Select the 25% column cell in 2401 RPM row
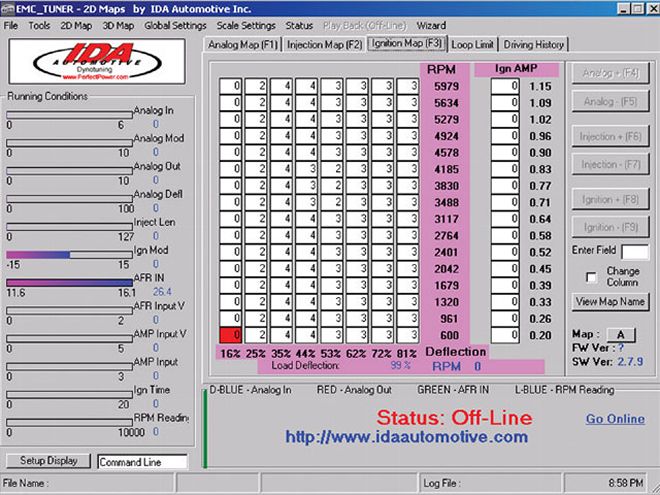The width and height of the screenshot is (660, 495). click(x=256, y=252)
